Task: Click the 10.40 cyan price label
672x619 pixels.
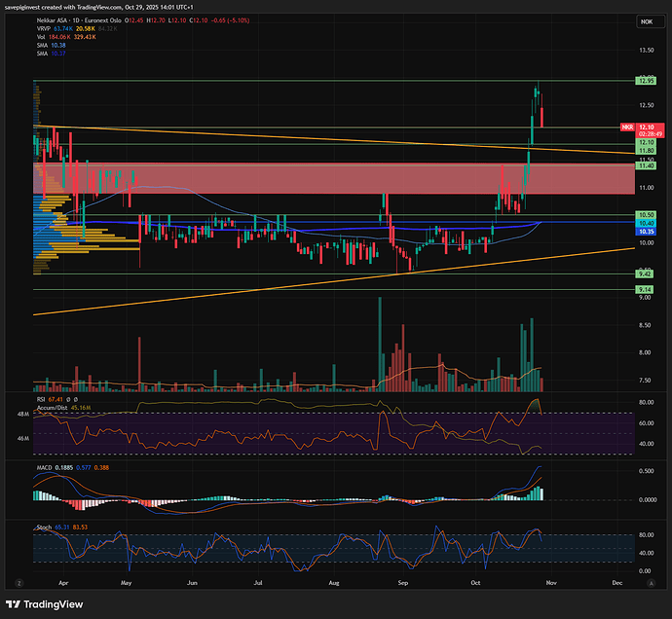Action: [645, 224]
